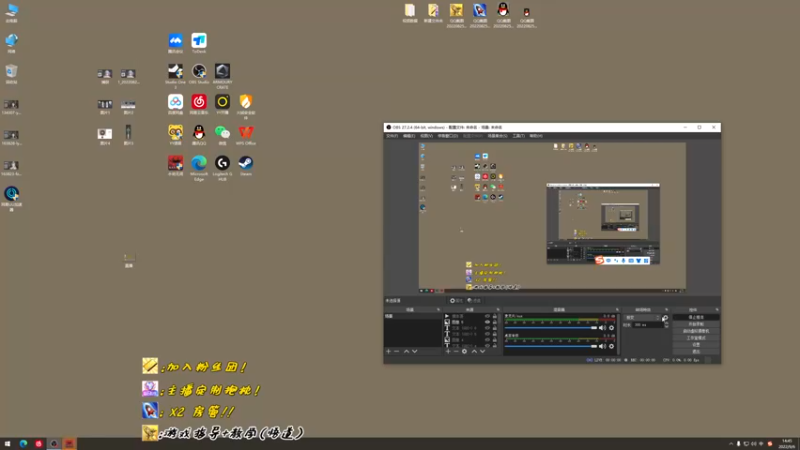Open the View menu in OBS
The image size is (800, 450).
(x=426, y=136)
